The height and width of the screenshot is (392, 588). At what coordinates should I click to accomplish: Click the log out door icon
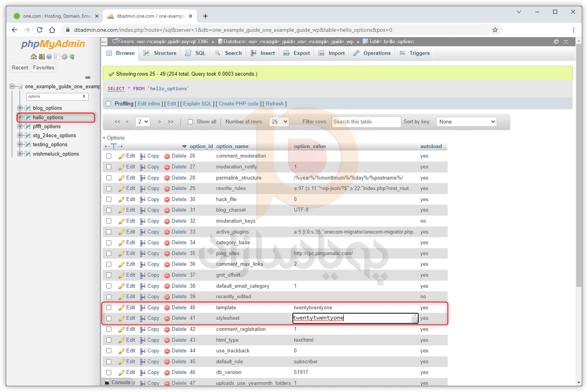42,56
